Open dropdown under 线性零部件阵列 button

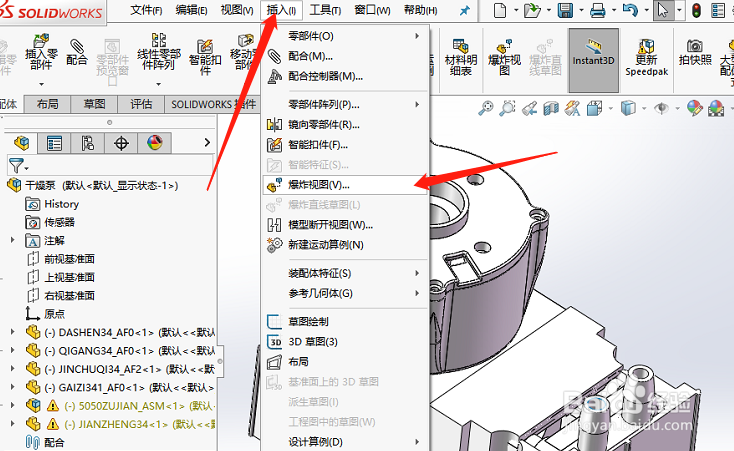tap(159, 84)
